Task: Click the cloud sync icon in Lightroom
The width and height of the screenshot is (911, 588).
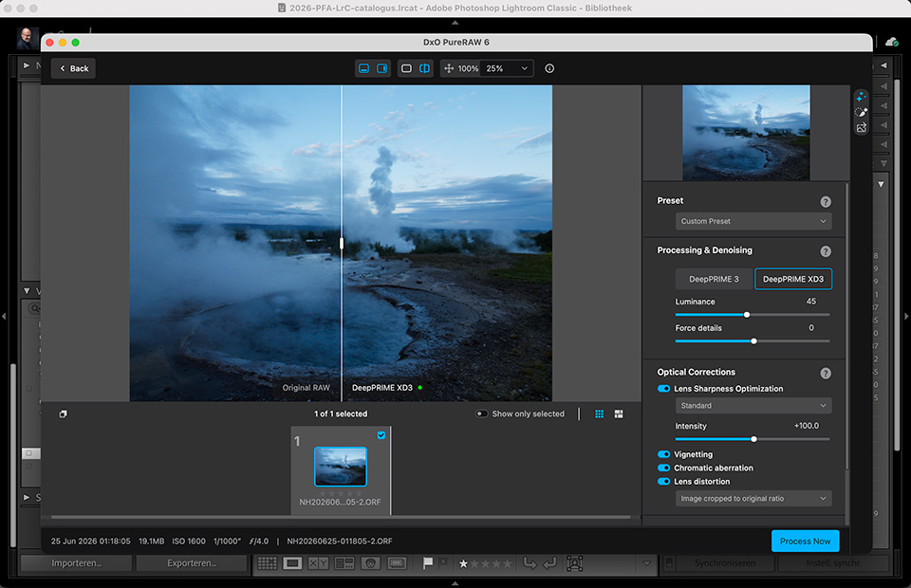Action: pos(892,42)
